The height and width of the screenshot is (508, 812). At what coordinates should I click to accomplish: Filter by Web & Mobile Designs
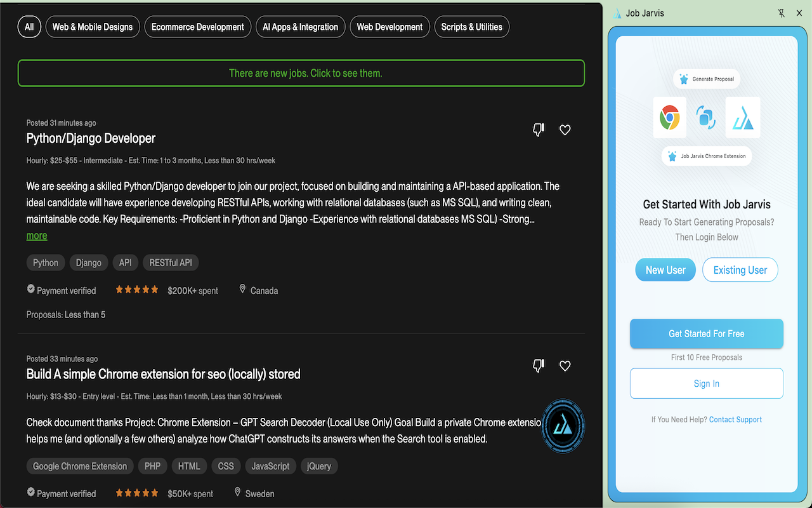[x=93, y=27]
